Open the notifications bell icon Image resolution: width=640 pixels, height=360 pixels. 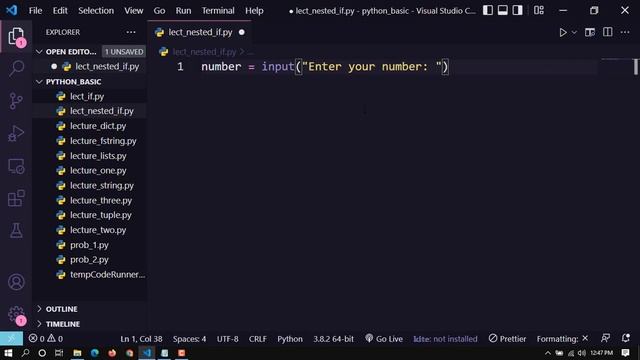point(625,338)
